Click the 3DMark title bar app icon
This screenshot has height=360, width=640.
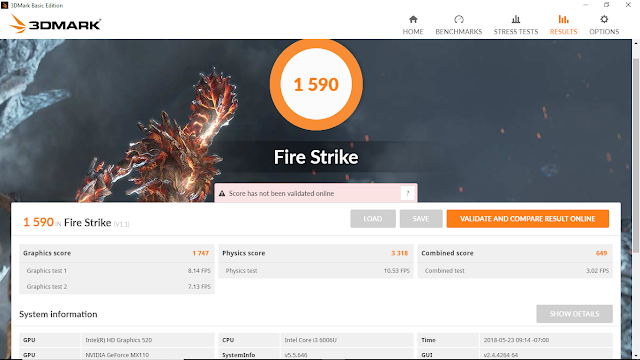(x=4, y=5)
